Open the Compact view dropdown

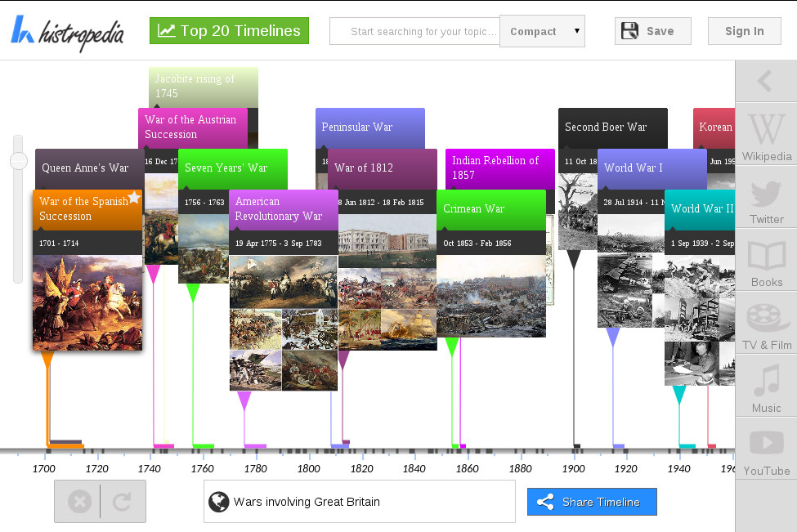tap(542, 32)
